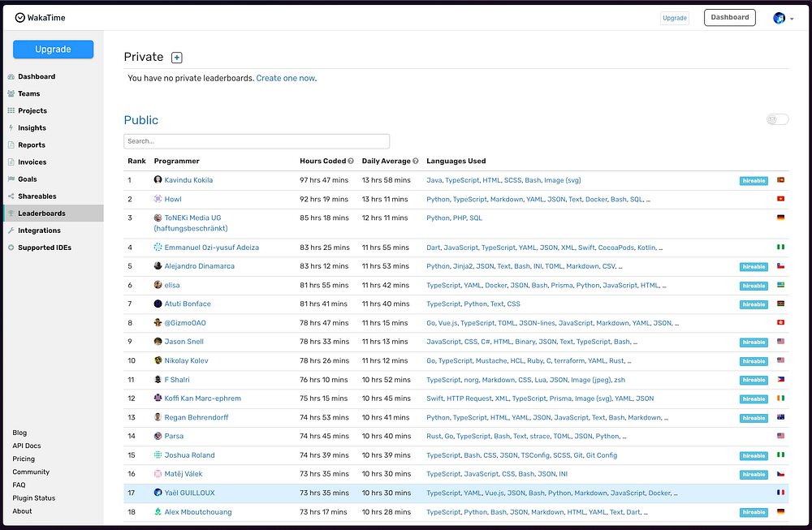Open Kavindu Kokila's profile link
This screenshot has height=530, width=812.
tap(188, 180)
